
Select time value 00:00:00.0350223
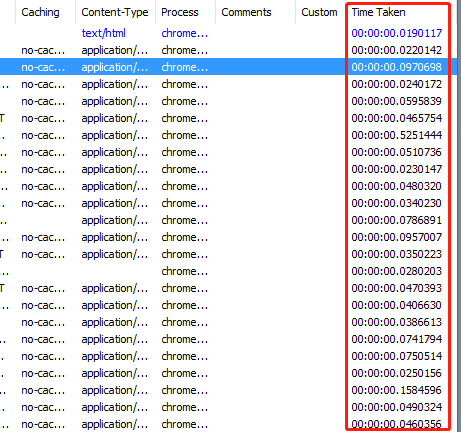pos(397,254)
